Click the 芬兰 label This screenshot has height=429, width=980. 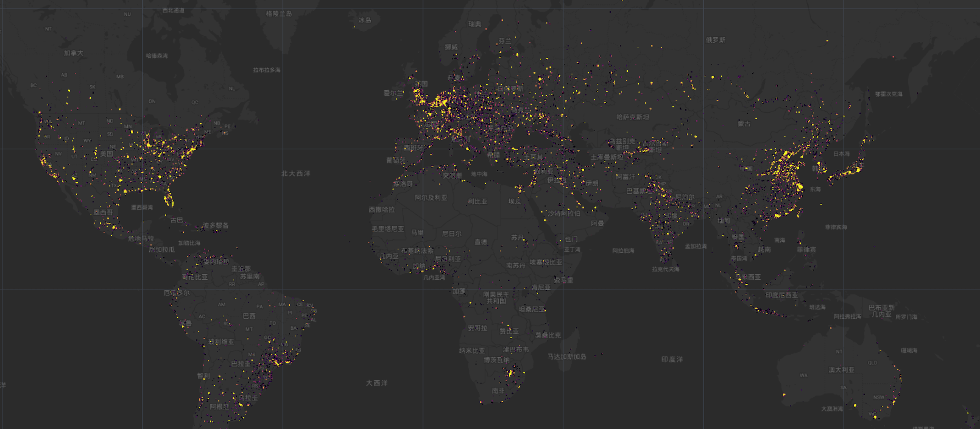click(506, 41)
